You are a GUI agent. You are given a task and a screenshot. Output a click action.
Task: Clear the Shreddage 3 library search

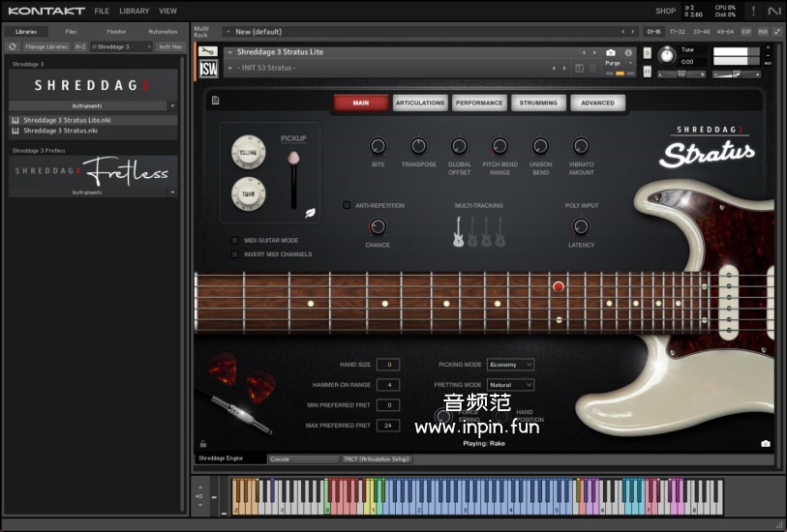coord(149,46)
